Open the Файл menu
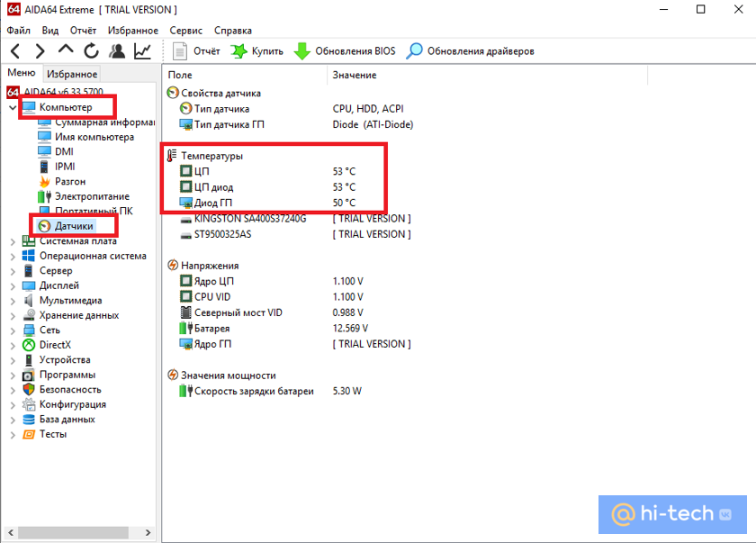The width and height of the screenshot is (756, 543). pos(18,31)
